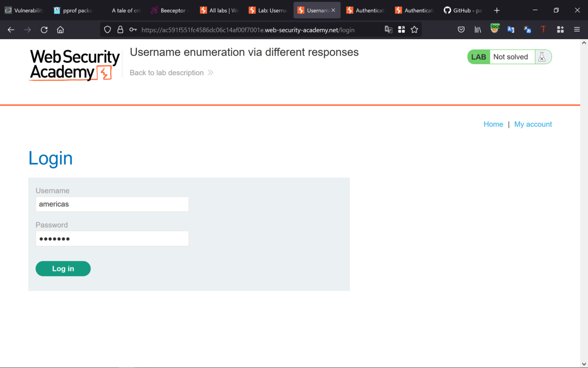The height and width of the screenshot is (368, 588).
Task: Go to the browser home page
Action: pos(60,30)
